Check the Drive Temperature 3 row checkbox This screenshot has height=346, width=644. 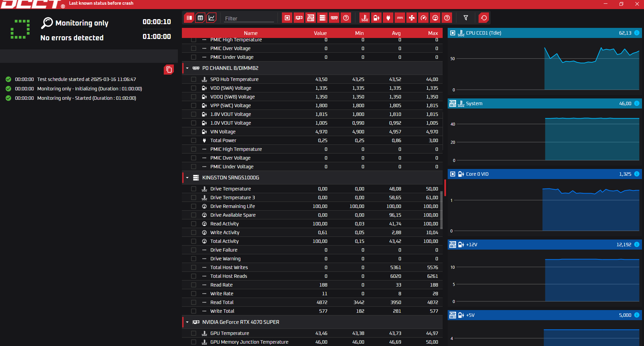pyautogui.click(x=194, y=198)
